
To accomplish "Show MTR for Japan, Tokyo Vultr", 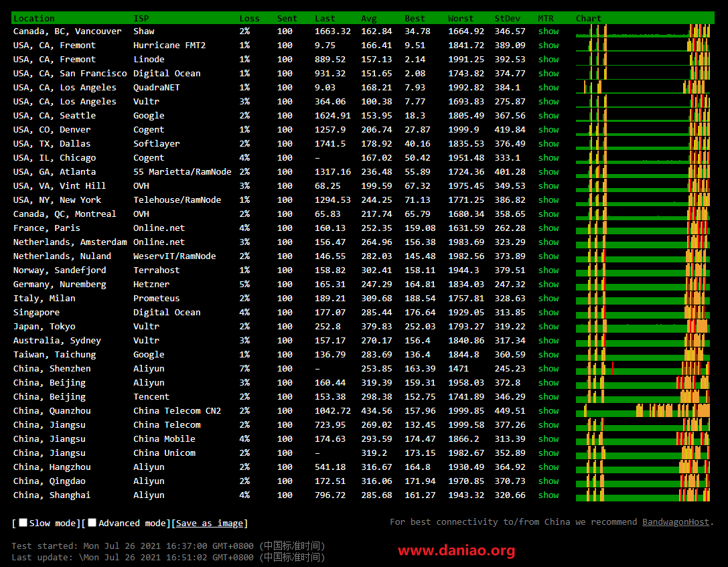I will [548, 326].
